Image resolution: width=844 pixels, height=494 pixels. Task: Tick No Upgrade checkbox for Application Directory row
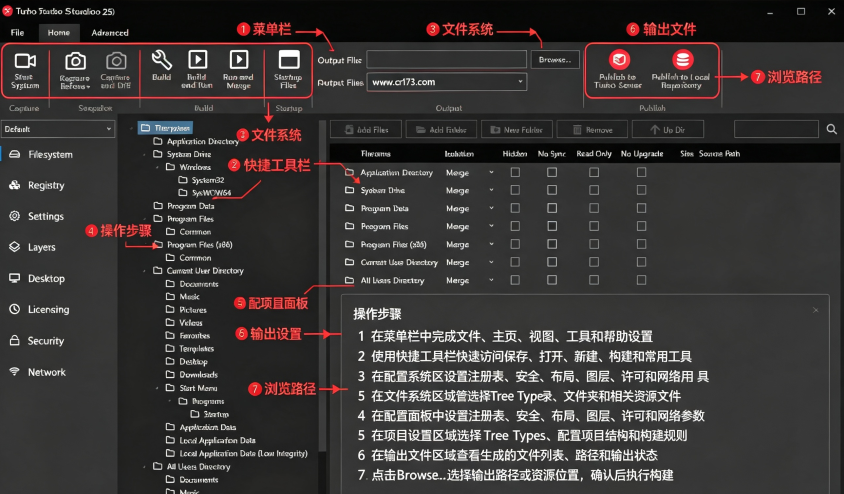point(641,172)
